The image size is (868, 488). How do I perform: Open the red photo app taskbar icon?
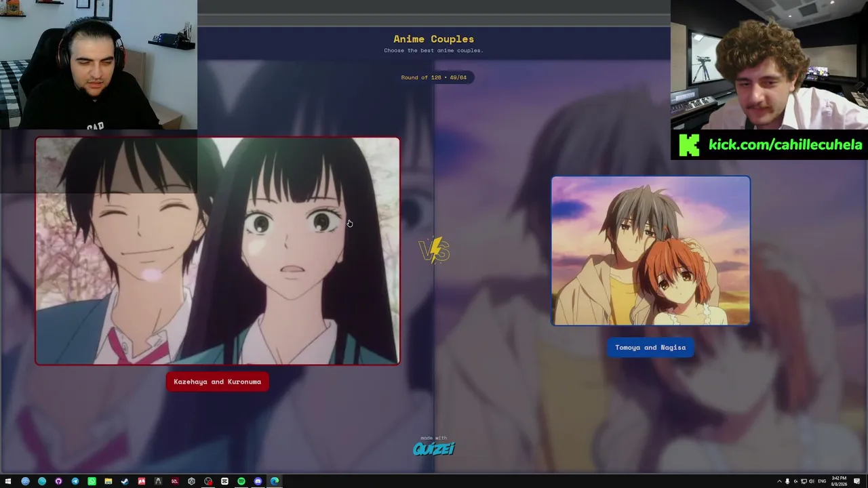pos(142,481)
